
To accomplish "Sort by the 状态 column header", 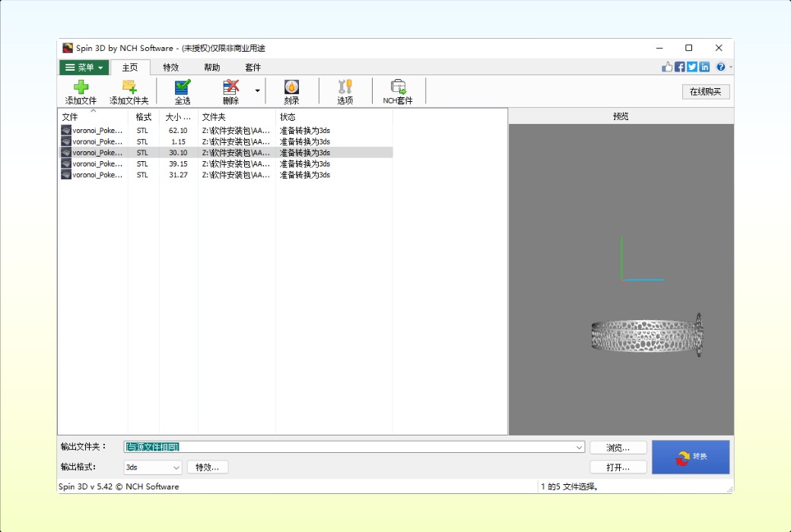I will click(x=334, y=117).
